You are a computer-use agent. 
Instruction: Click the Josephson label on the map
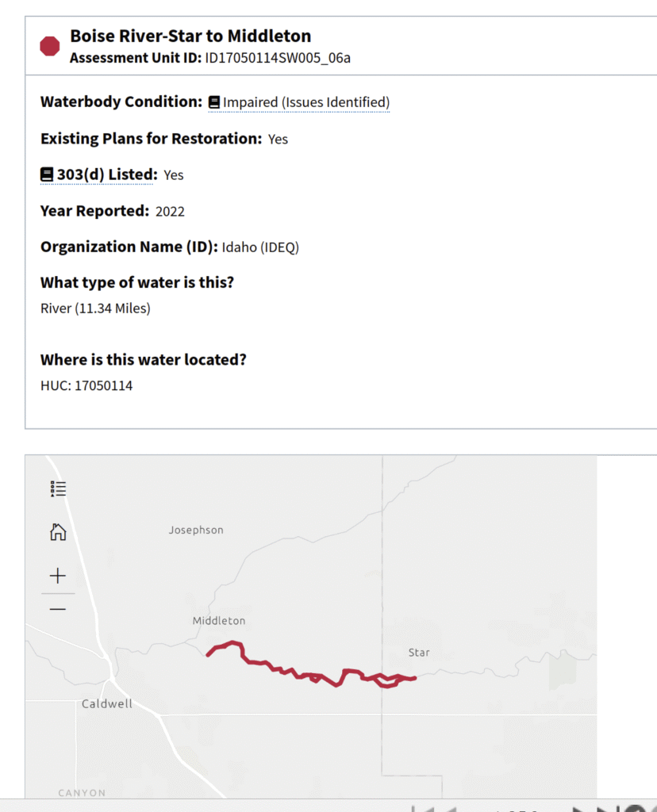point(196,530)
